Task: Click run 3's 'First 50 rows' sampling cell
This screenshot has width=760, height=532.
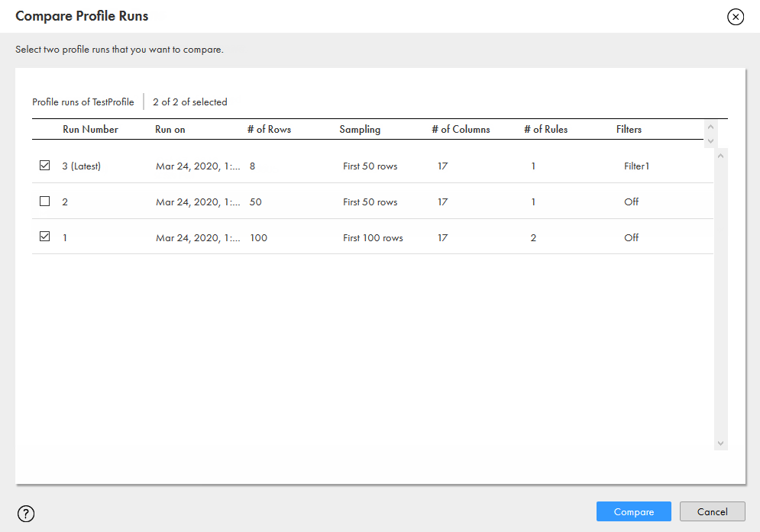Action: pos(370,166)
